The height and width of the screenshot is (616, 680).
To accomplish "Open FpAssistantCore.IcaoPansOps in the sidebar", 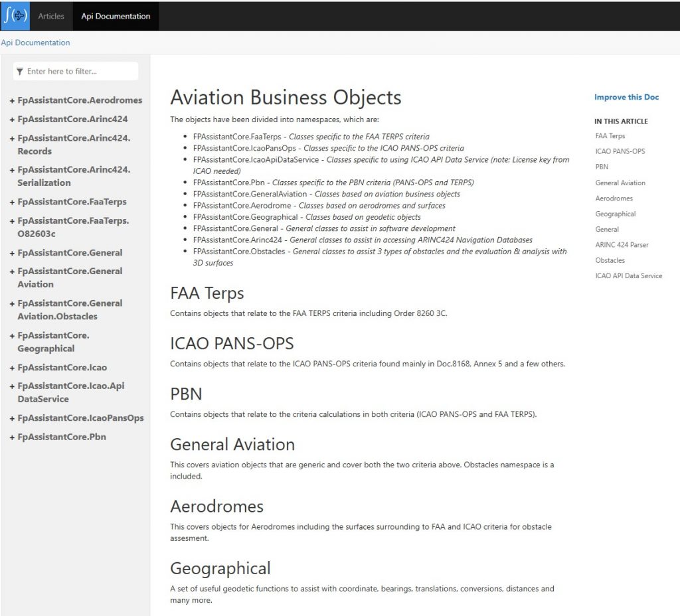I will (x=80, y=418).
